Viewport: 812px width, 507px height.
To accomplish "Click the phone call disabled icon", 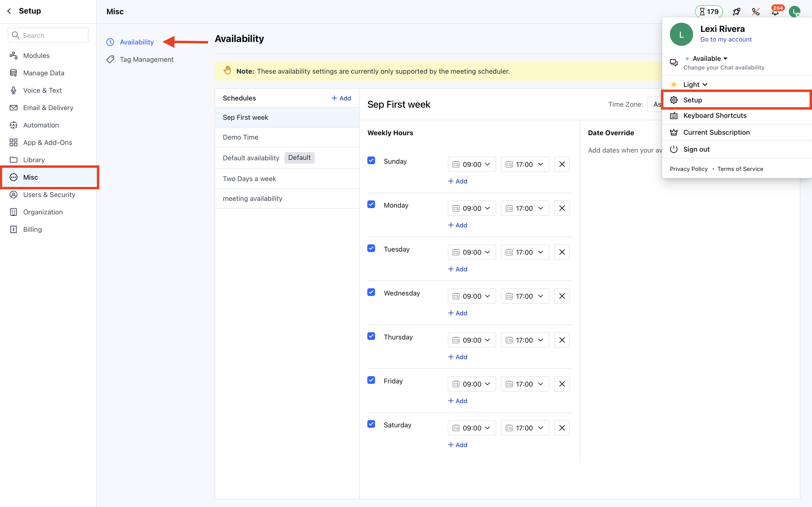I will (756, 12).
